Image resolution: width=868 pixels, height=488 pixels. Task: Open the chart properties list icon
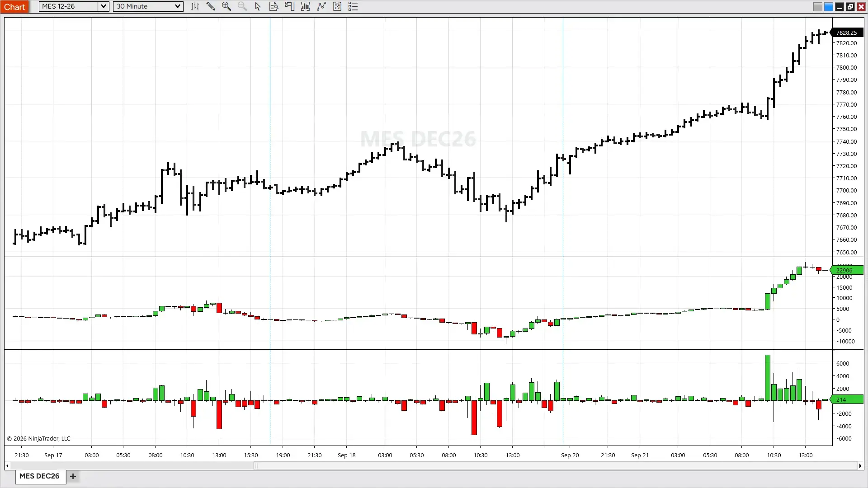353,6
